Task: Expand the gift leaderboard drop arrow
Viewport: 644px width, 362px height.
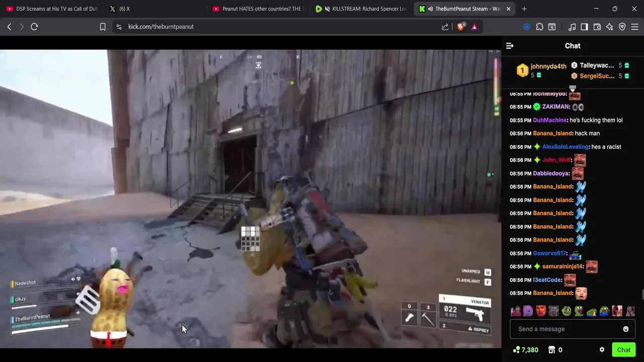Action: 573,88
